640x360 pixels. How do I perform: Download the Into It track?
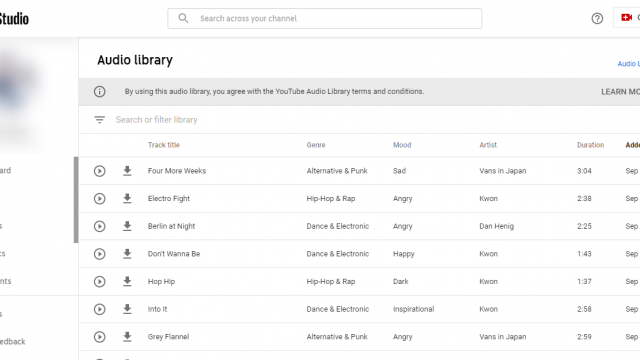127,309
